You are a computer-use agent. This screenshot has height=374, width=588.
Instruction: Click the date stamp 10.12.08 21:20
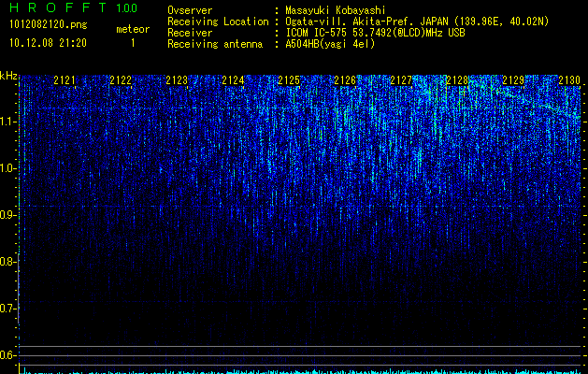[48, 43]
